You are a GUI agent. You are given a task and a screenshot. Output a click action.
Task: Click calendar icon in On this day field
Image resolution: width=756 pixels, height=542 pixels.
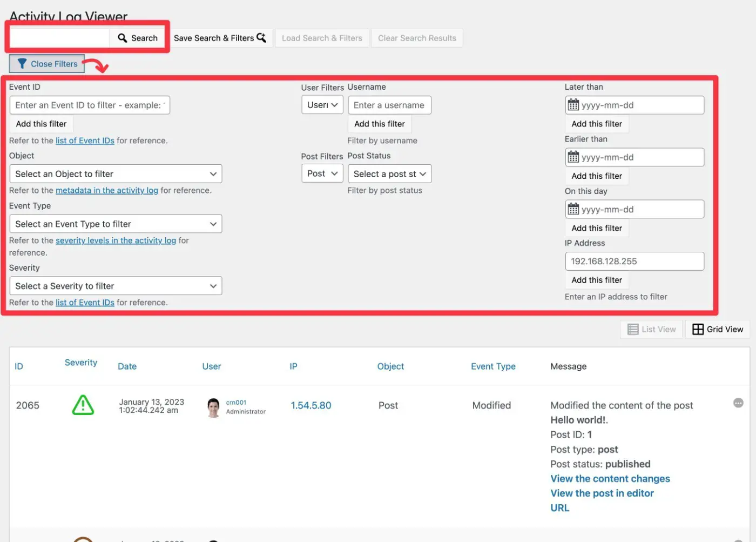coord(573,209)
